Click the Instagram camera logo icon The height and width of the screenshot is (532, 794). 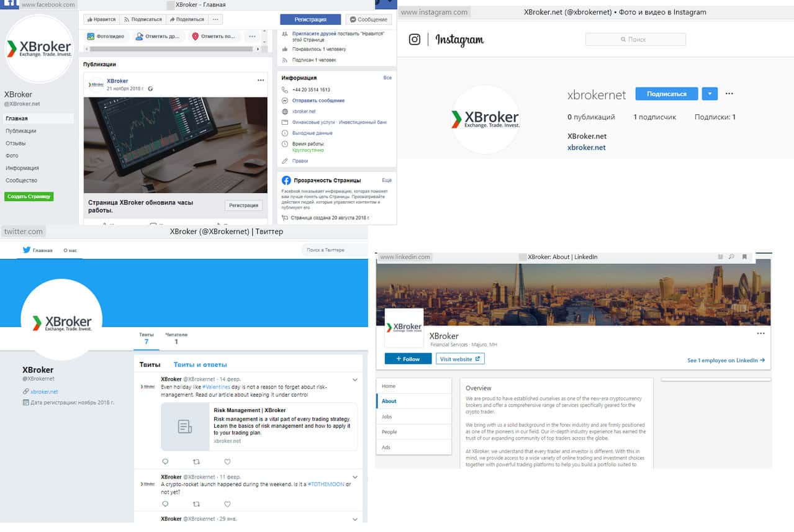[415, 40]
